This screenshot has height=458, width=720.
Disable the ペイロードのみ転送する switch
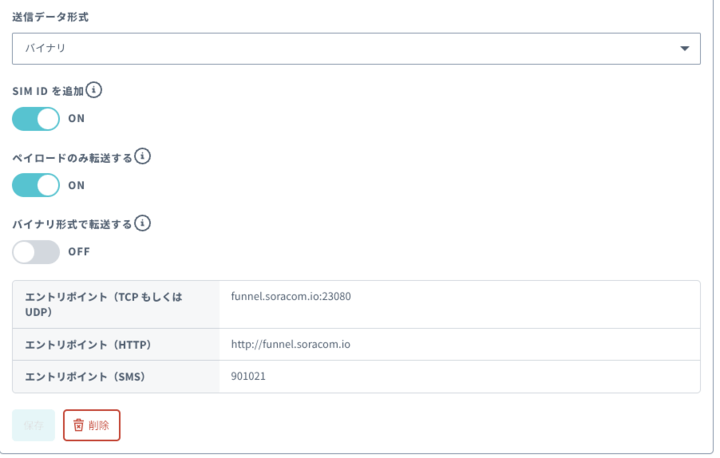tap(36, 185)
